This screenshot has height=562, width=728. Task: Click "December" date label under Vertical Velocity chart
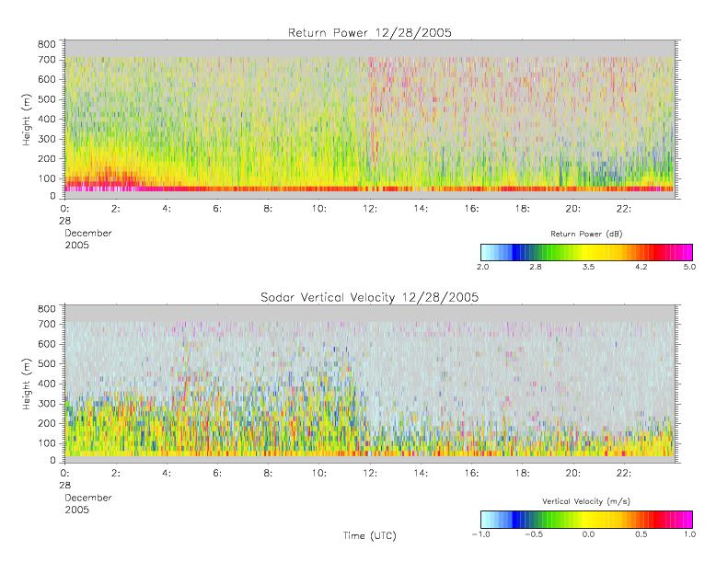[88, 498]
